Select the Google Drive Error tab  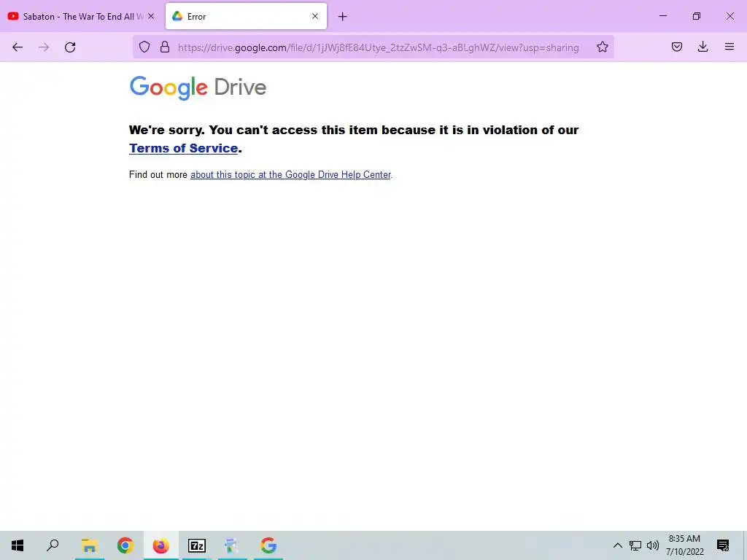247,16
